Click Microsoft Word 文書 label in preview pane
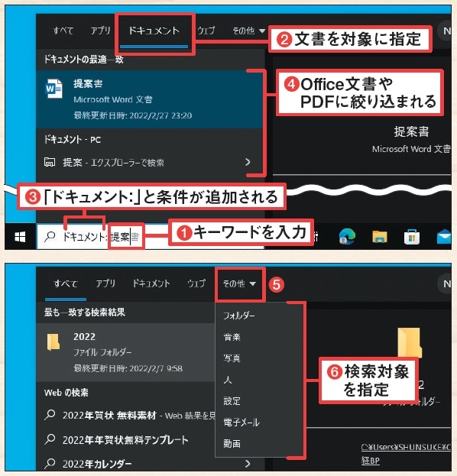The height and width of the screenshot is (476, 457). click(411, 149)
